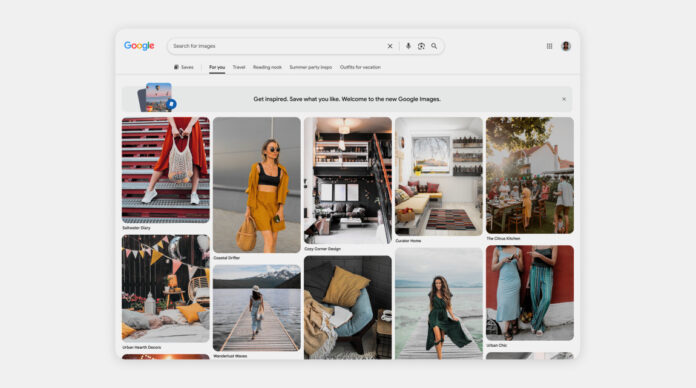Click the magnifying glass search icon

[x=434, y=46]
